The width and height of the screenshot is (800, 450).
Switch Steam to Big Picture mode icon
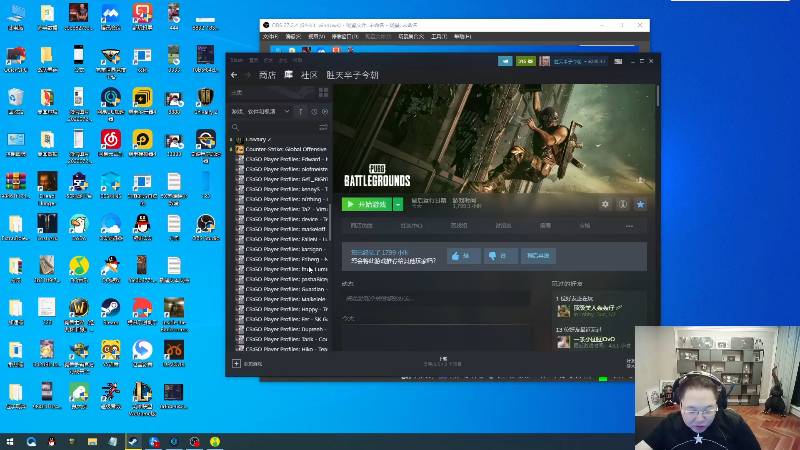tap(618, 61)
